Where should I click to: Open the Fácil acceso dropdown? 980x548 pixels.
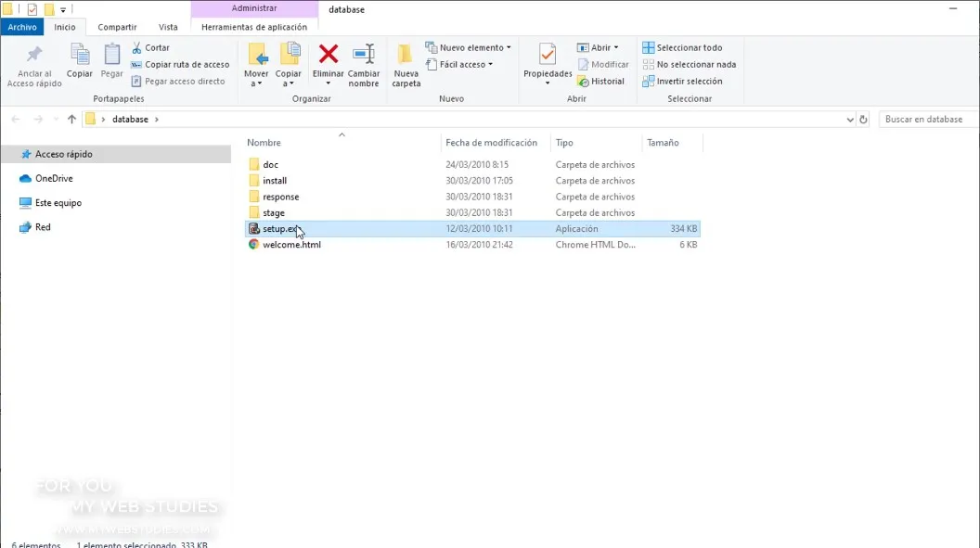click(x=459, y=64)
